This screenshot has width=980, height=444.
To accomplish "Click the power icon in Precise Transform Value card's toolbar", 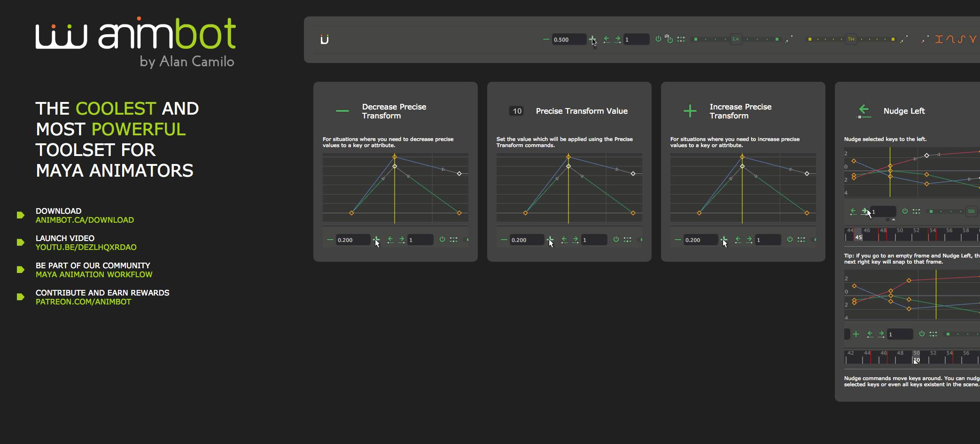I will point(616,239).
